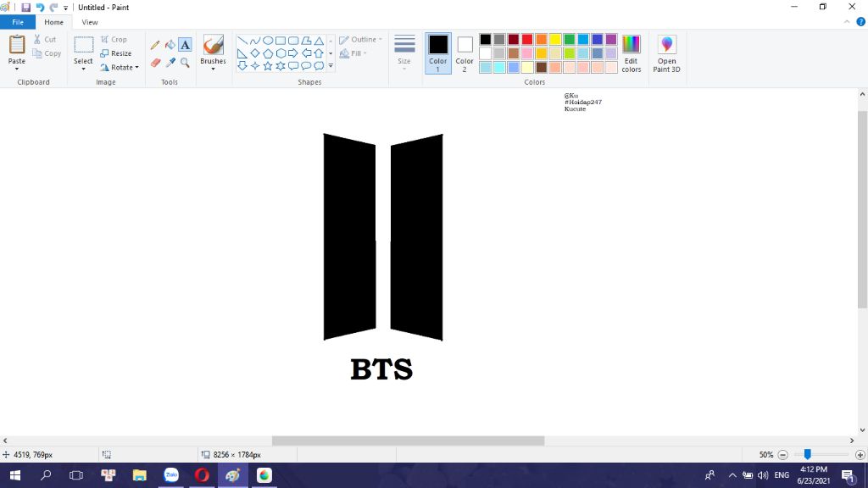Pick the purple color swatch
Viewport: 868px width, 488px height.
pos(611,39)
